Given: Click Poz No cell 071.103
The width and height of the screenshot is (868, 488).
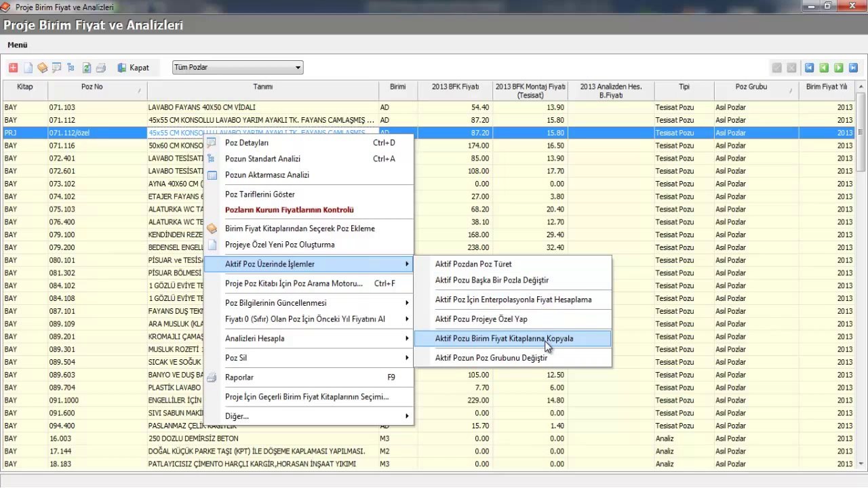Looking at the screenshot, I should coord(97,107).
